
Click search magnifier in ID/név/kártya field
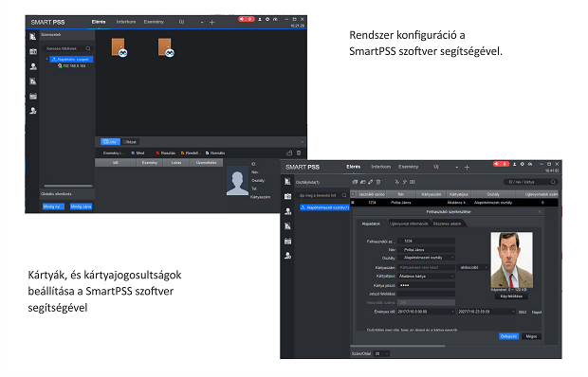[x=553, y=182]
